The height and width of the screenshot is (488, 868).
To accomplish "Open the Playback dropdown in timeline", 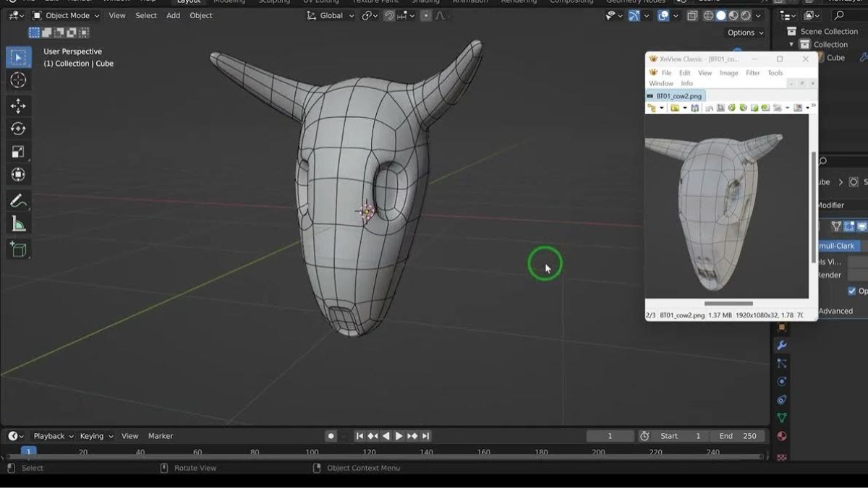I will point(54,436).
